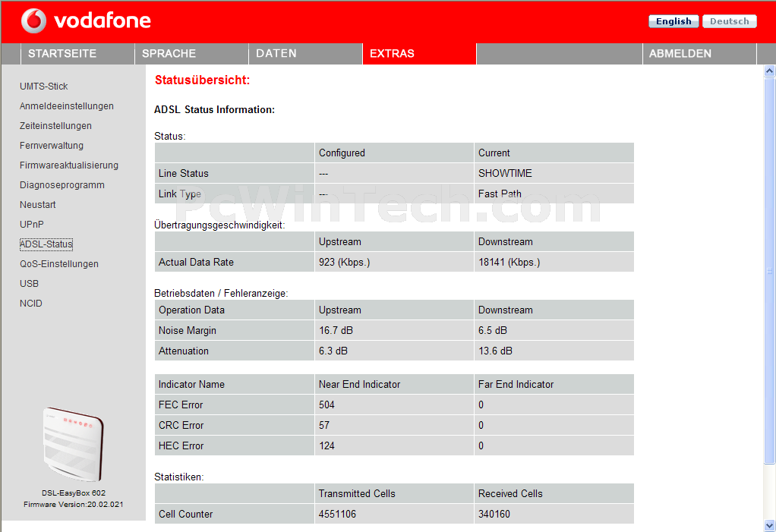
Task: Click downstream data rate 18141 (Kbps.)
Action: tap(509, 262)
